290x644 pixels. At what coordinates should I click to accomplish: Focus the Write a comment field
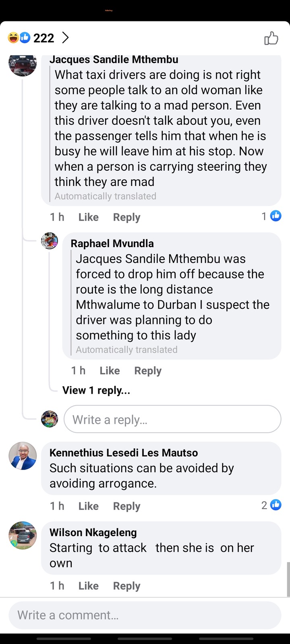pos(145,615)
